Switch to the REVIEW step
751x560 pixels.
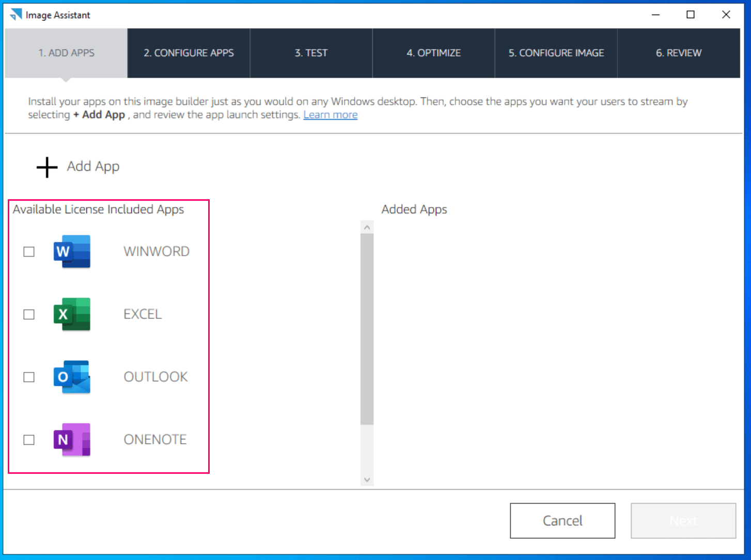tap(678, 53)
